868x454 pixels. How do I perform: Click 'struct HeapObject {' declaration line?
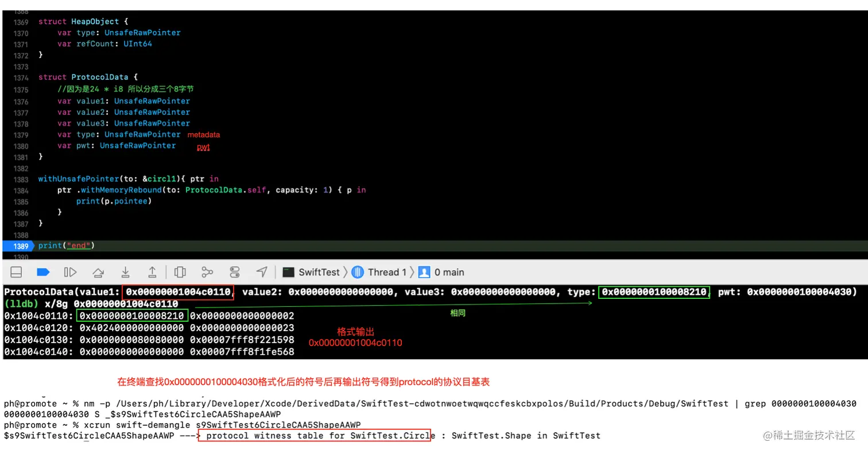click(83, 21)
